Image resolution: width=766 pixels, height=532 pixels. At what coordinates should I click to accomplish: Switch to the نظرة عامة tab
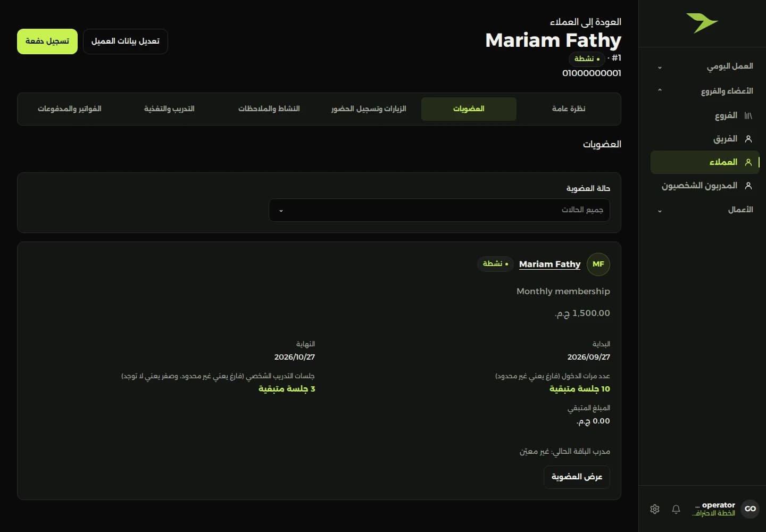569,109
